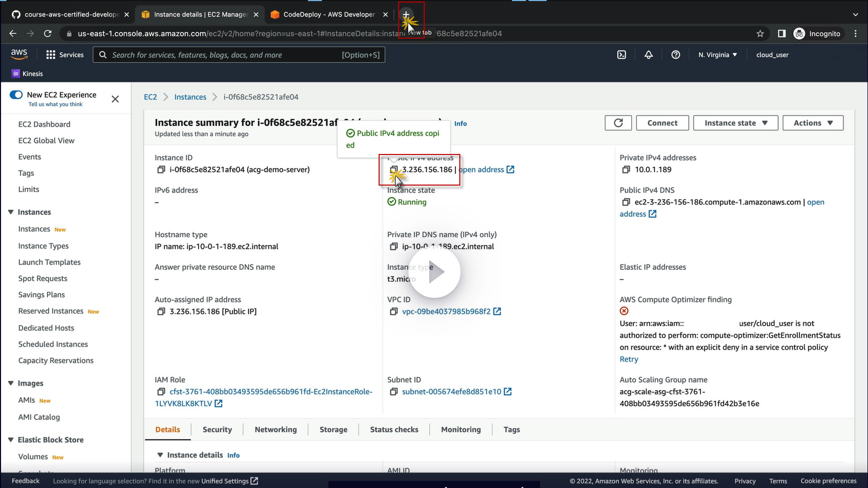Open the public IPv4 open address link
This screenshot has width=868, height=488.
[486, 170]
